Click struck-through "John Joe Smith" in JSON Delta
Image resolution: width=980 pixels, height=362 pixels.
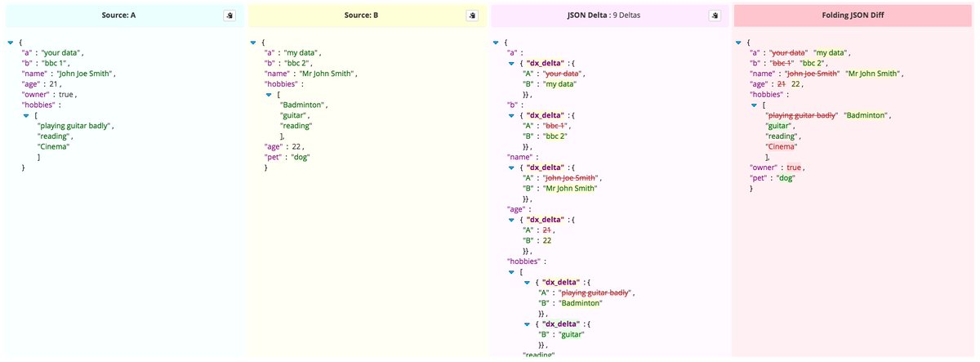(572, 178)
